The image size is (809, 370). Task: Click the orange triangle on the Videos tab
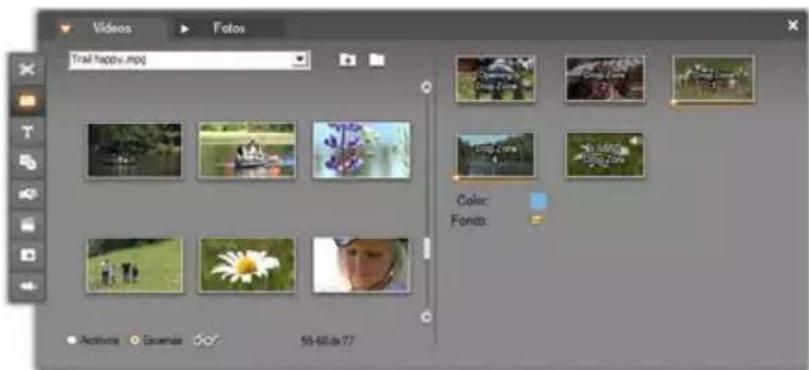click(65, 29)
